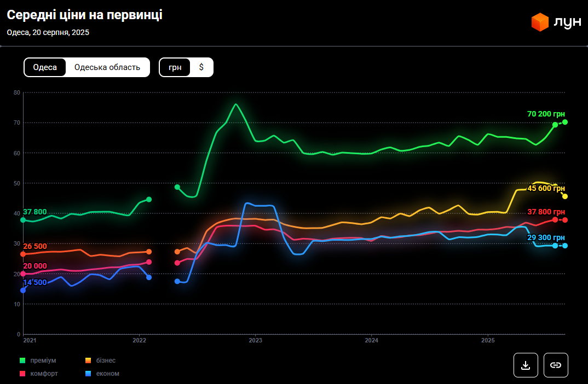Click the 70 200 грн endpoint label
Image resolution: width=588 pixels, height=384 pixels.
[x=545, y=114]
